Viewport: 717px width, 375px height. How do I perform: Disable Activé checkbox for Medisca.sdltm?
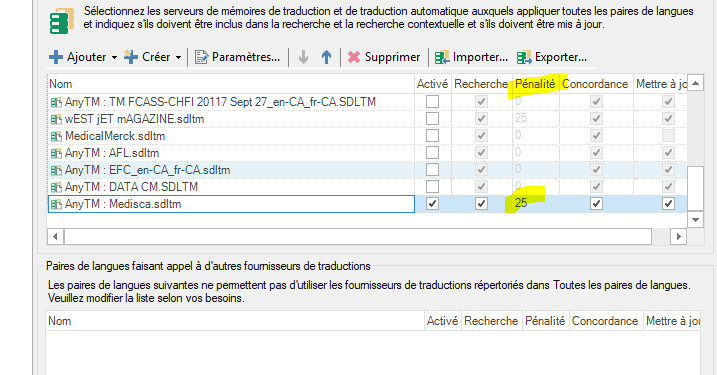(432, 204)
